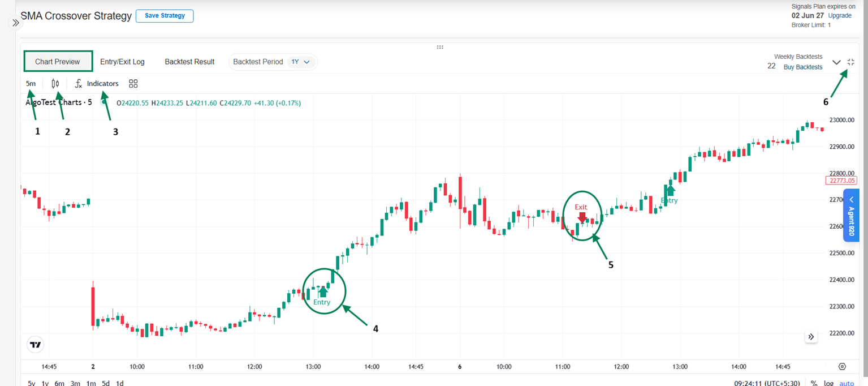
Task: Exit fullscreen using the collapse arrows icon
Action: coord(851,62)
